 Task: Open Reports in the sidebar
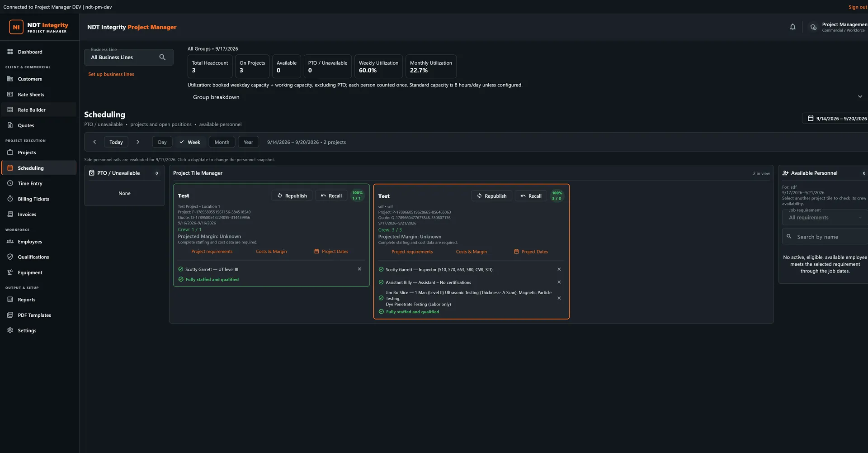39,300
